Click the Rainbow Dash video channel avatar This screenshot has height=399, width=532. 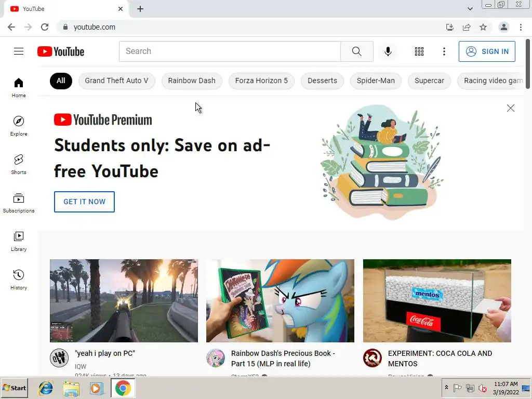point(216,358)
